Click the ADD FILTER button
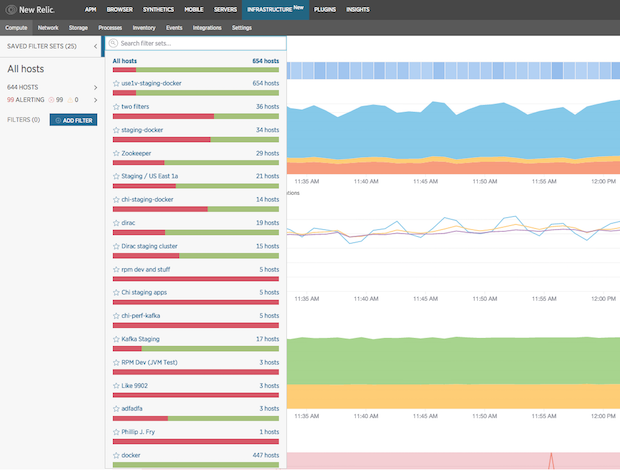620x470 pixels. (x=74, y=120)
